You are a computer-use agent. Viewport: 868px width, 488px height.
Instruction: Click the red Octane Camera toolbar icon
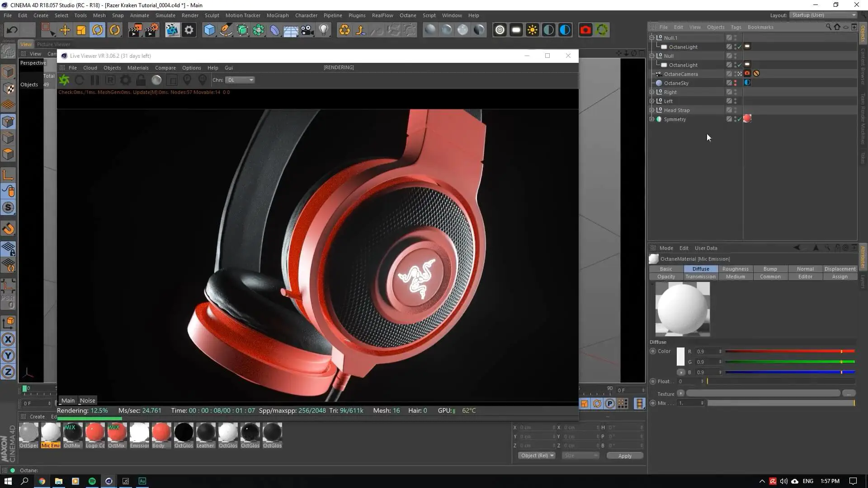(585, 30)
